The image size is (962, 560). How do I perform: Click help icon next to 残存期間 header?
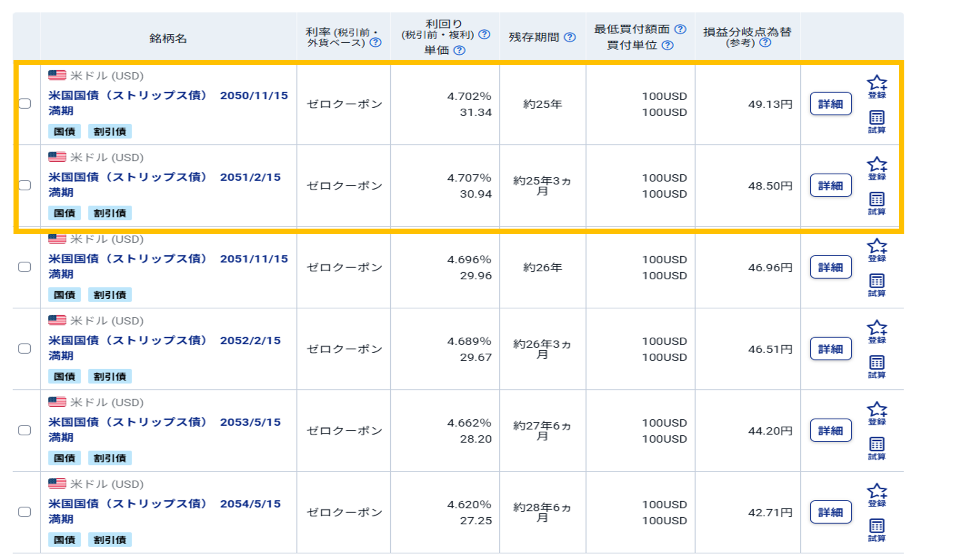tap(569, 38)
